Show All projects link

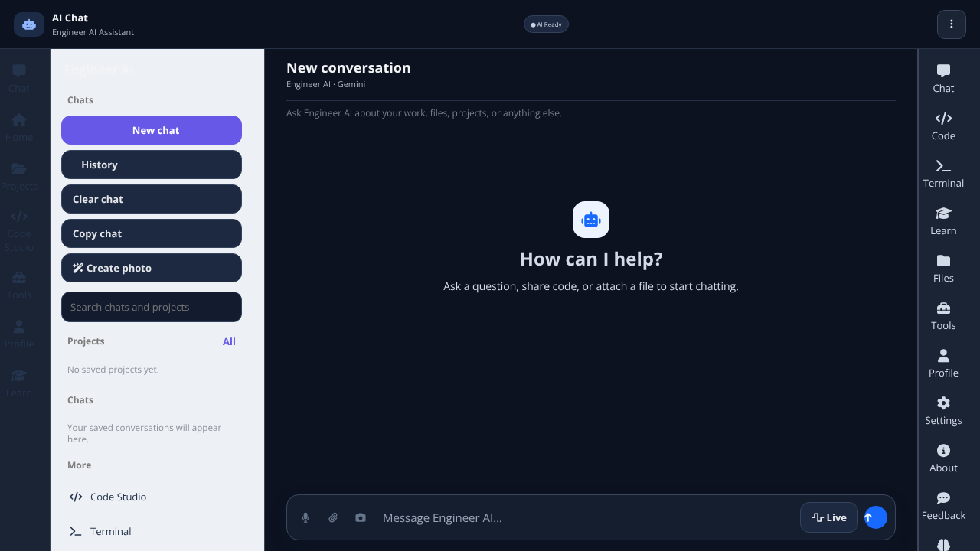tap(229, 341)
